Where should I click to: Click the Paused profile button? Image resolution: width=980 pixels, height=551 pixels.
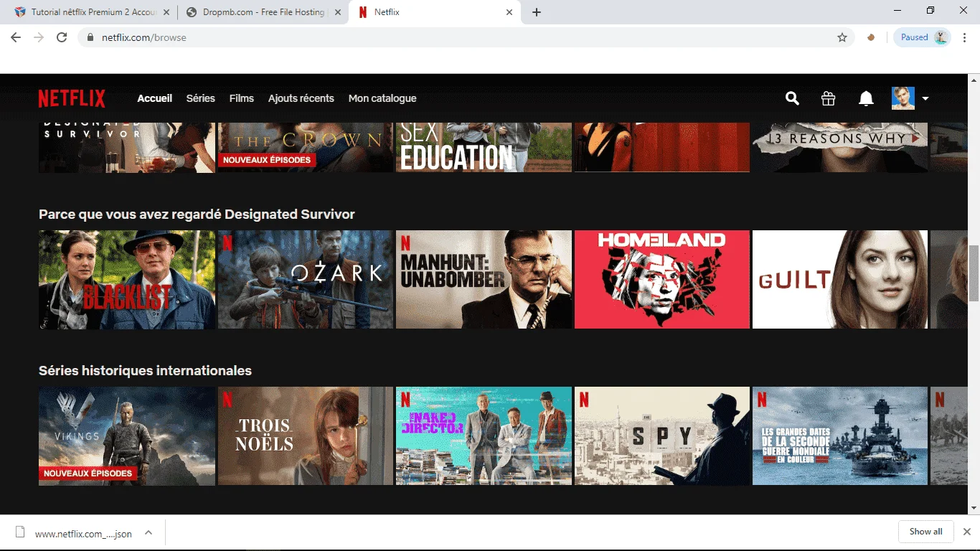pos(922,37)
